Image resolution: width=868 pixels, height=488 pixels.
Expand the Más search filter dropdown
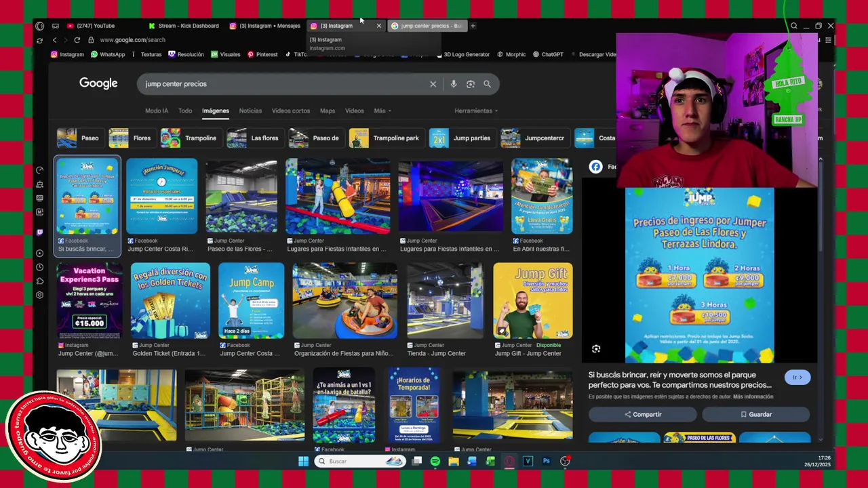pos(382,110)
